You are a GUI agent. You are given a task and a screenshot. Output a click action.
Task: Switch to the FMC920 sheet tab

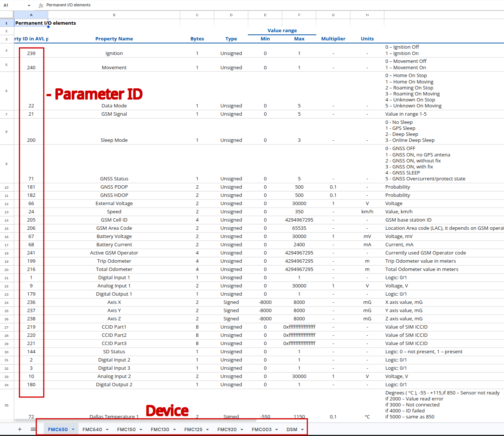(227, 430)
